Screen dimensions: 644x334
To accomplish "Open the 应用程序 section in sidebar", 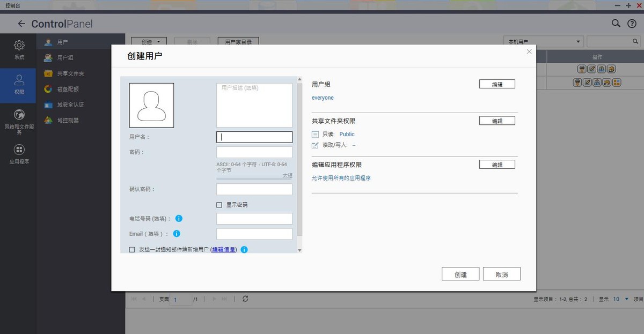I will pos(19,154).
